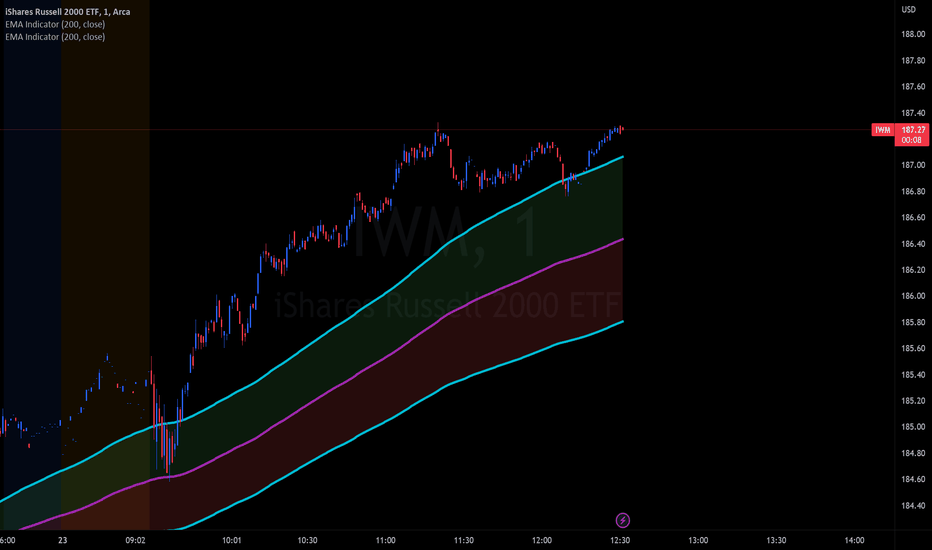The image size is (932, 550).
Task: Select the iShares Russell 2000 ETF title
Action: click(68, 12)
